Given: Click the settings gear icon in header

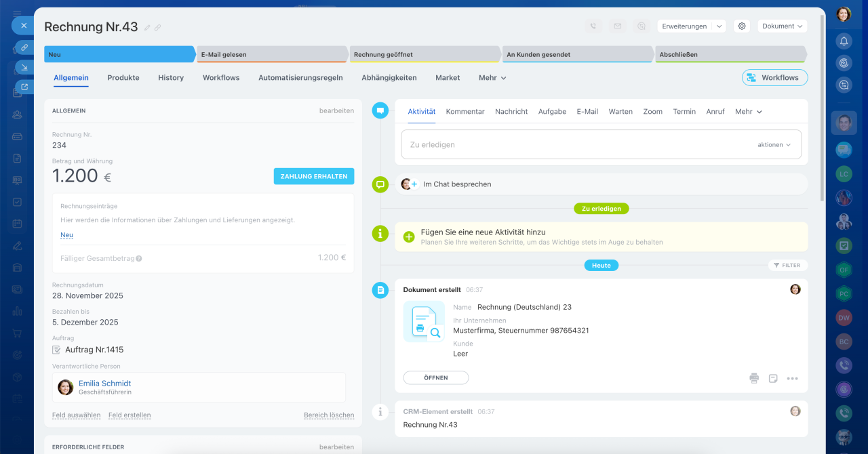Looking at the screenshot, I should click(742, 26).
